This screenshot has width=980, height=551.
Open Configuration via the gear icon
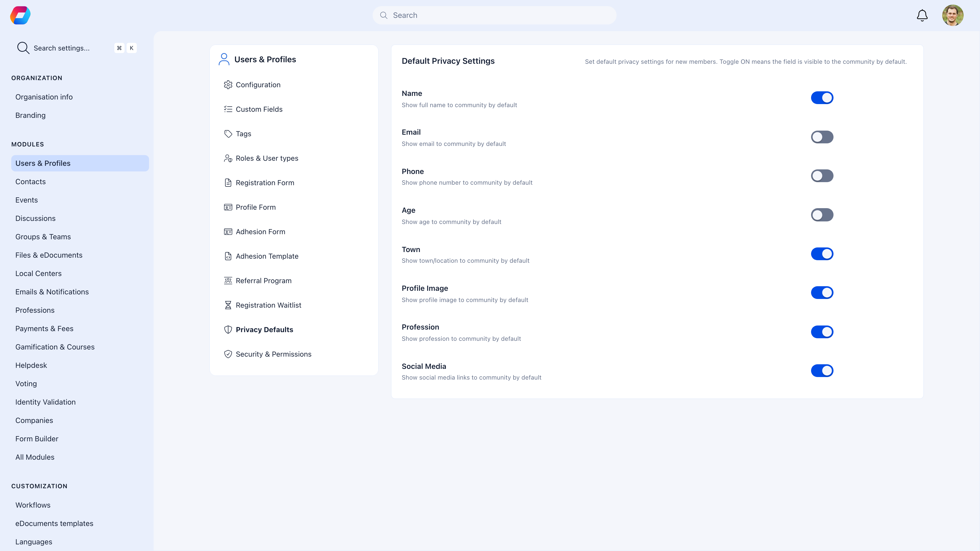coord(228,84)
